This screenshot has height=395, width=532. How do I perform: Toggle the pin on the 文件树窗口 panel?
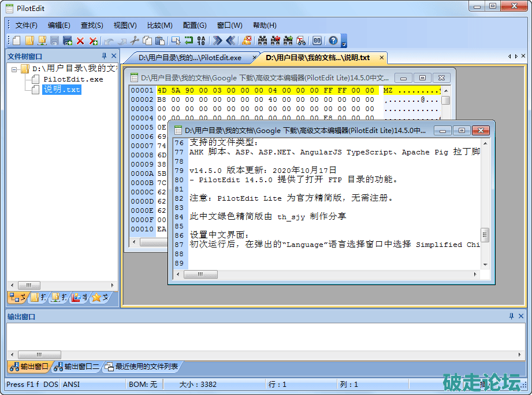(x=104, y=56)
